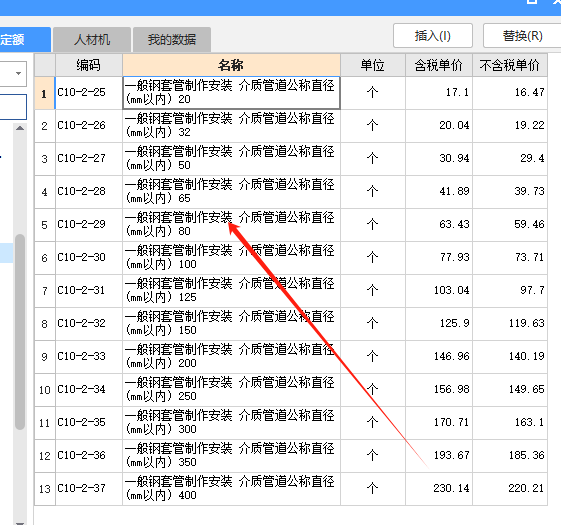Image resolution: width=561 pixels, height=525 pixels.
Task: Click the left panel vertical scrollbar thumb
Action: point(20,332)
